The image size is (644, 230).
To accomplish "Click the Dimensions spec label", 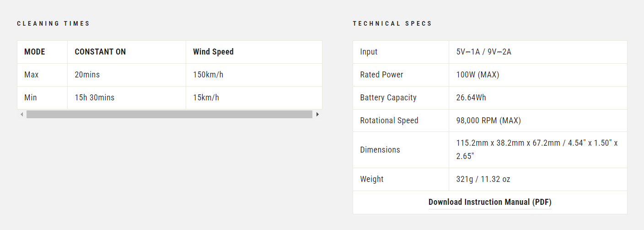I will tap(380, 150).
